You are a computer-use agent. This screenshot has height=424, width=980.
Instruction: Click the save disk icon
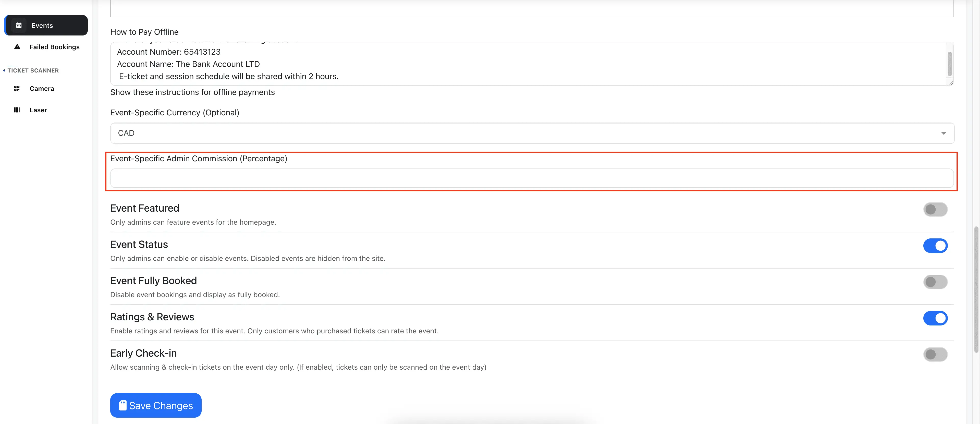point(122,405)
